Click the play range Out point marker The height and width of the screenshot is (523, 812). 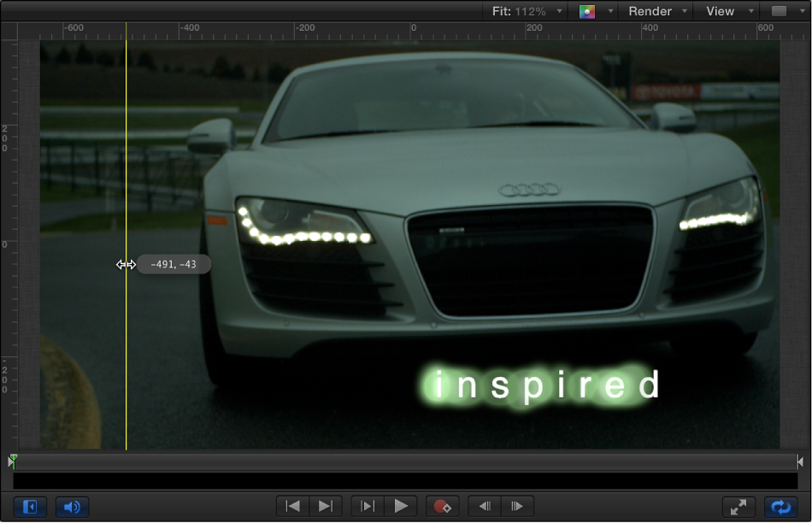(800, 461)
